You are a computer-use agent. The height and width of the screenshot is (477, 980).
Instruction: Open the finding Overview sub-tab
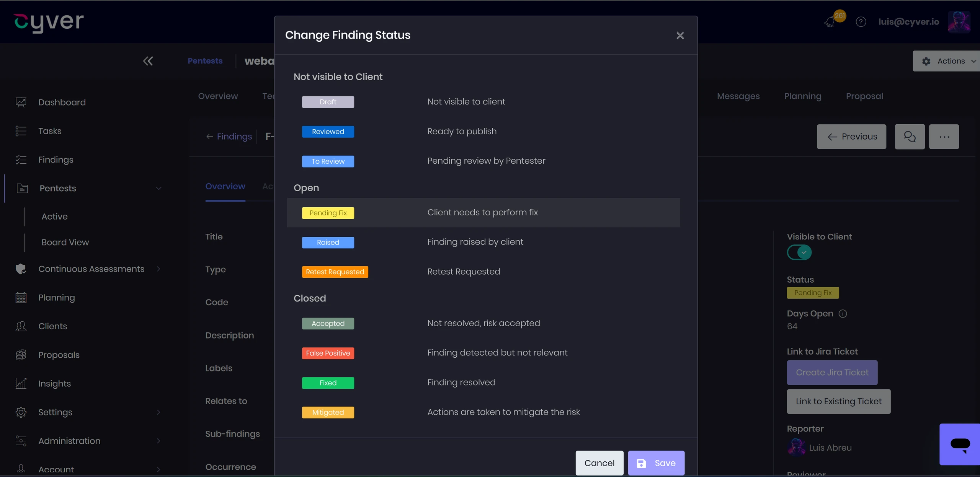[x=225, y=186]
